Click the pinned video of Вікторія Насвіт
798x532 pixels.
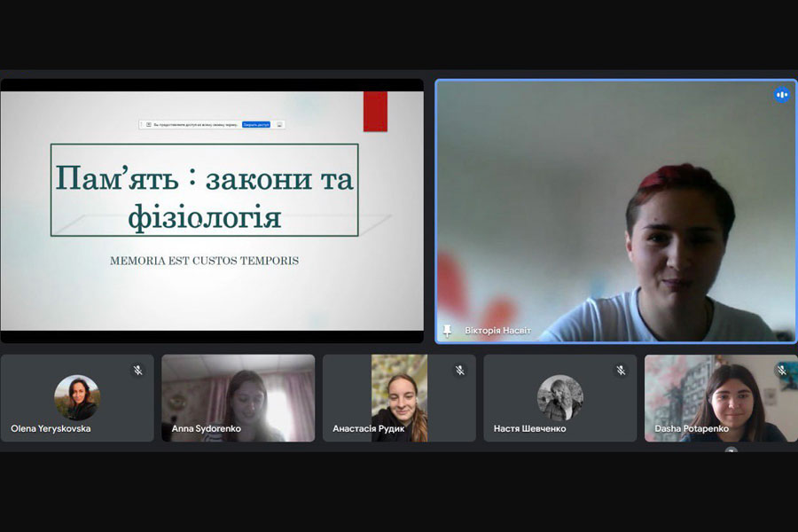(x=616, y=211)
